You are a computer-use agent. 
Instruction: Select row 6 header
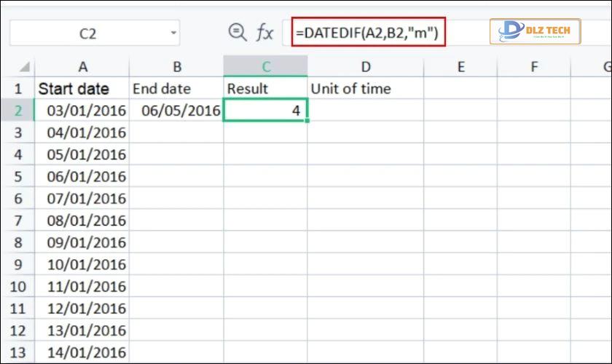coord(18,199)
